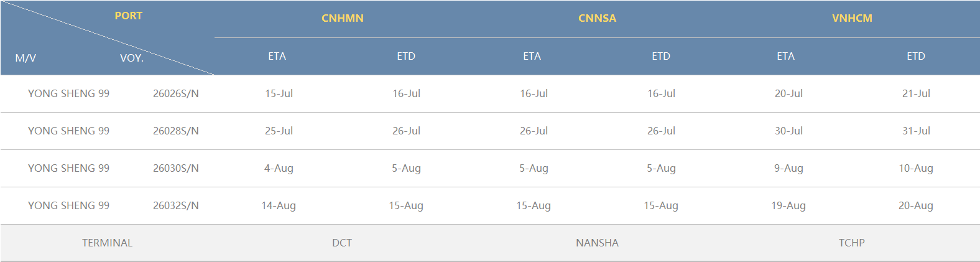The height and width of the screenshot is (262, 980).
Task: Select voyage 26032S/N cell
Action: click(x=176, y=205)
